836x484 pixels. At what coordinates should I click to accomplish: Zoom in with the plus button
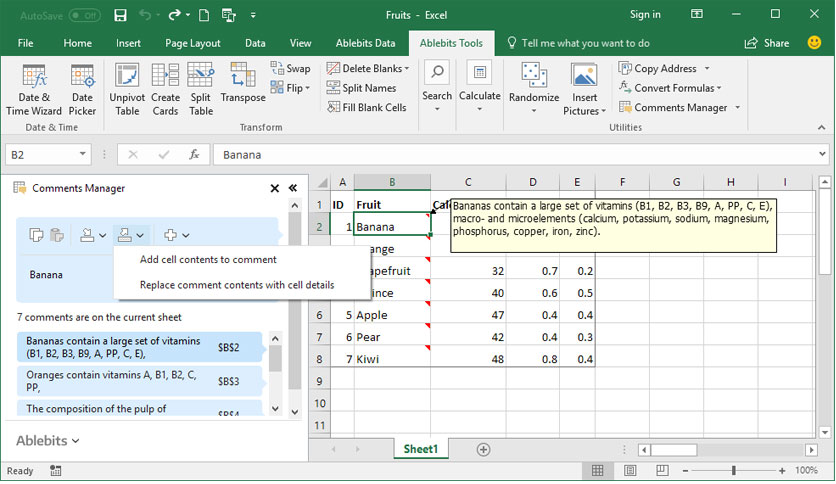pyautogui.click(x=782, y=471)
